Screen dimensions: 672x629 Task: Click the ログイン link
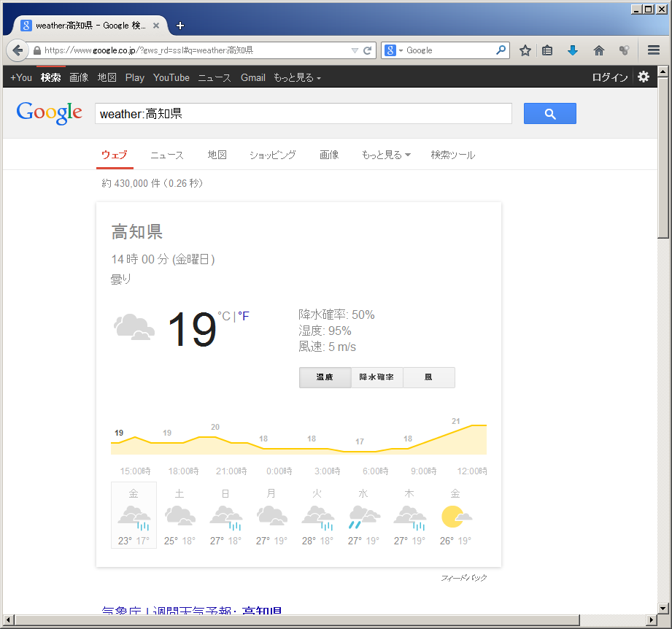[x=610, y=77]
